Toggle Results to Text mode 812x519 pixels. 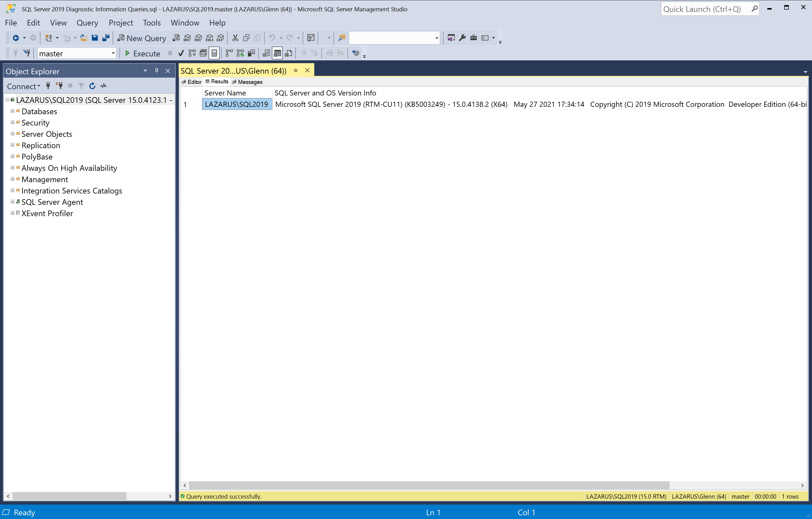click(266, 53)
